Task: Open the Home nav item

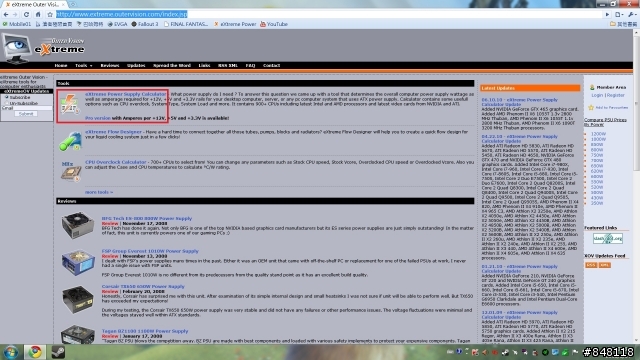Action: 61,65
